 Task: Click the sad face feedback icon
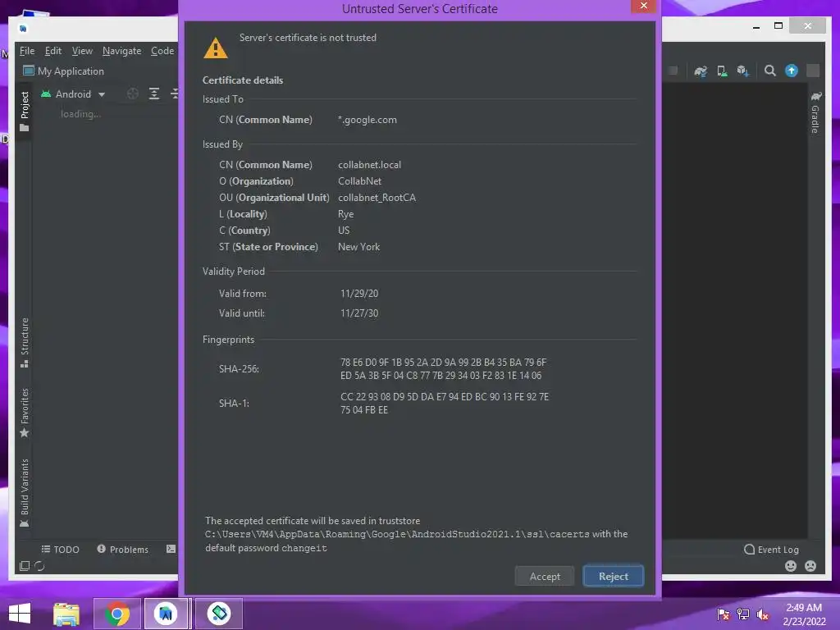point(810,566)
